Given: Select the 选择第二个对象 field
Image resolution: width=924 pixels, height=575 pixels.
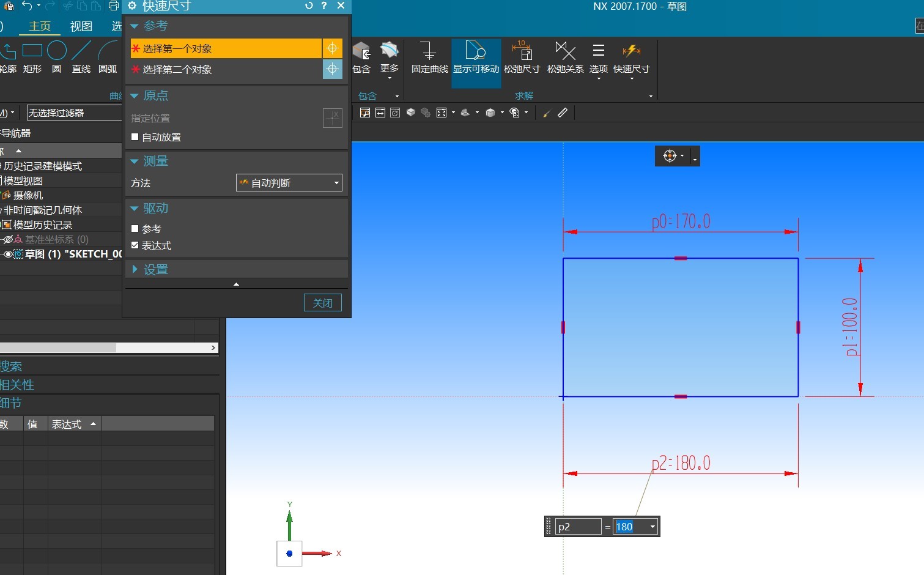Looking at the screenshot, I should click(x=226, y=69).
